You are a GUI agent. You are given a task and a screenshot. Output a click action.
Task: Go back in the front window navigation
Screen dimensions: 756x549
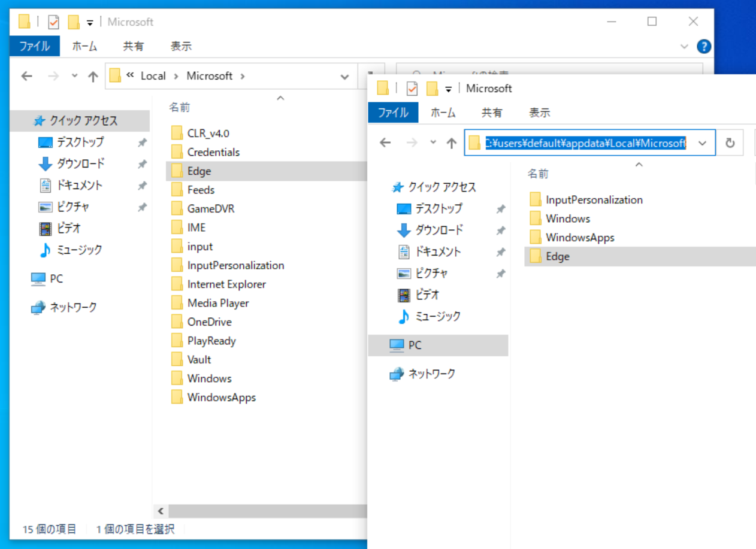point(385,142)
